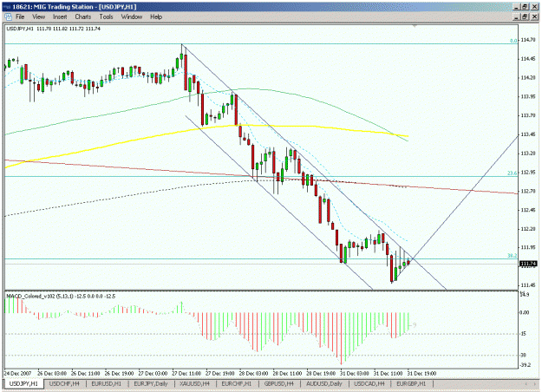Switch to the EURGBP,H1 chart tab
542x392 pixels.
(x=411, y=383)
